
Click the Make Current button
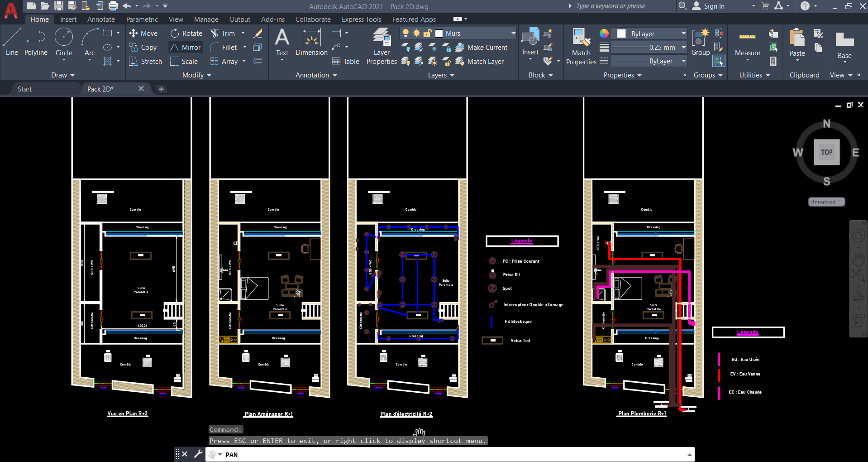pyautogui.click(x=482, y=48)
